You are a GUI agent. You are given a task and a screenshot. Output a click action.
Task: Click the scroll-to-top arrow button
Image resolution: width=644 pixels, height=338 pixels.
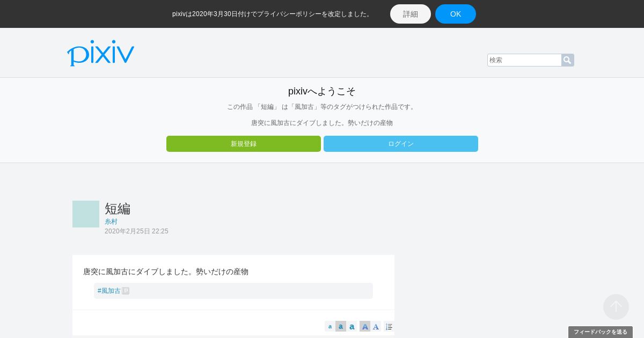[x=616, y=307]
